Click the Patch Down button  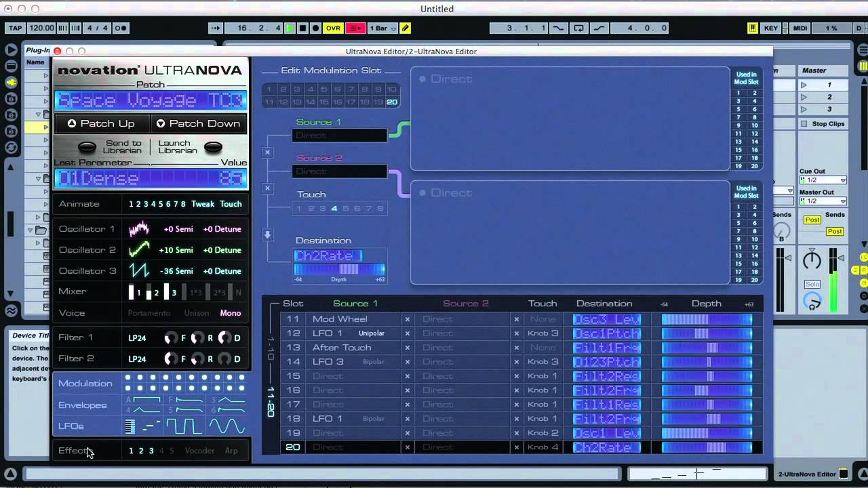pyautogui.click(x=197, y=123)
